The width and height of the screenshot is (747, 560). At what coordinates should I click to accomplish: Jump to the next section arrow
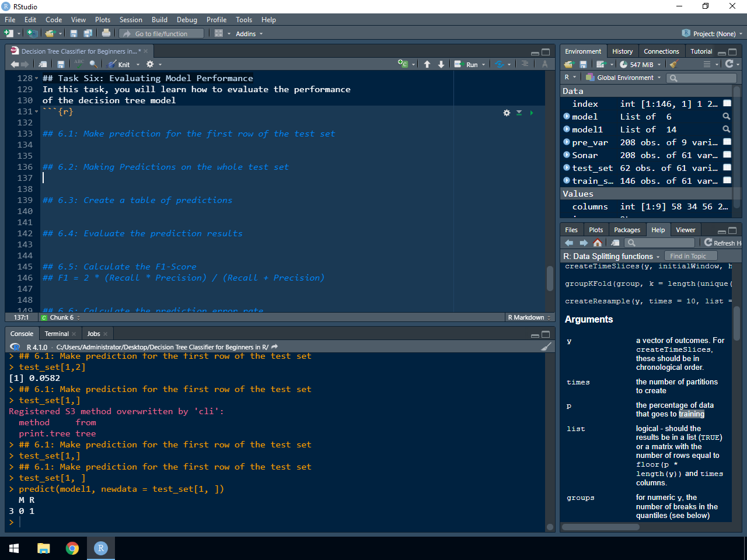click(x=441, y=64)
